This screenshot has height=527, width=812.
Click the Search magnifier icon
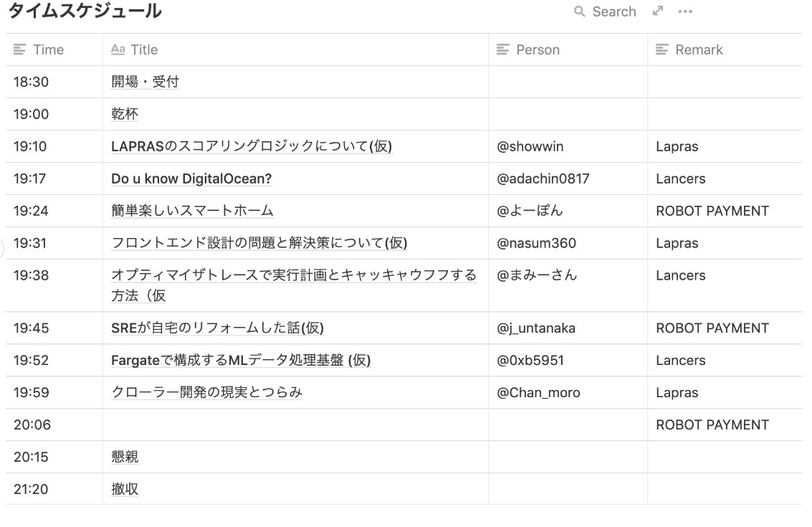(580, 11)
